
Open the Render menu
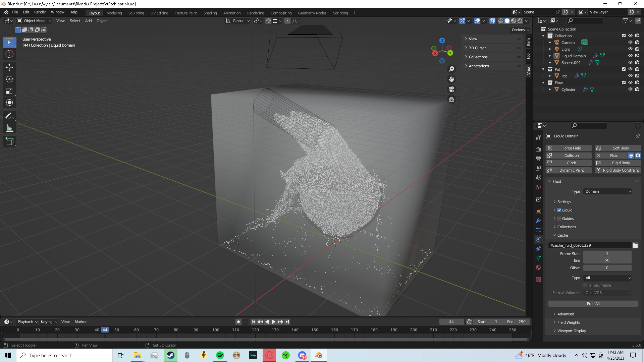point(40,12)
